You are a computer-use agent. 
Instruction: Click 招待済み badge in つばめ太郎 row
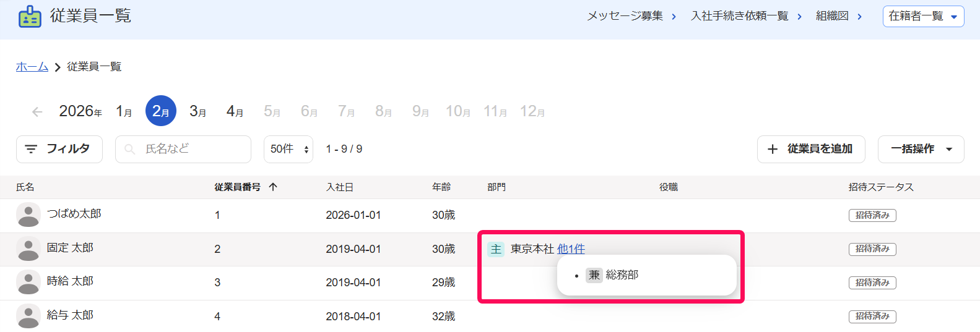click(872, 215)
